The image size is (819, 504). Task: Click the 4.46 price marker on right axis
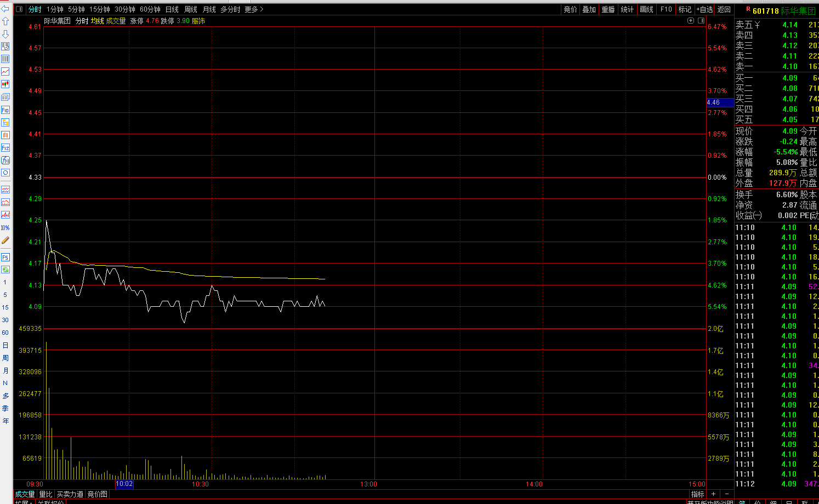point(720,102)
